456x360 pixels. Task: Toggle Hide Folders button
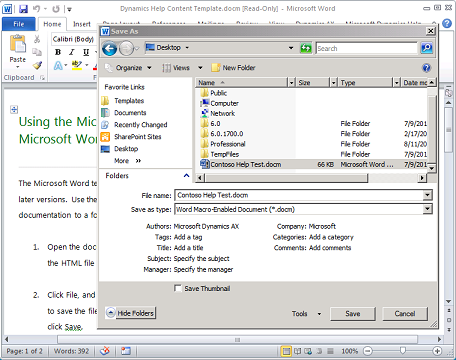coord(130,313)
